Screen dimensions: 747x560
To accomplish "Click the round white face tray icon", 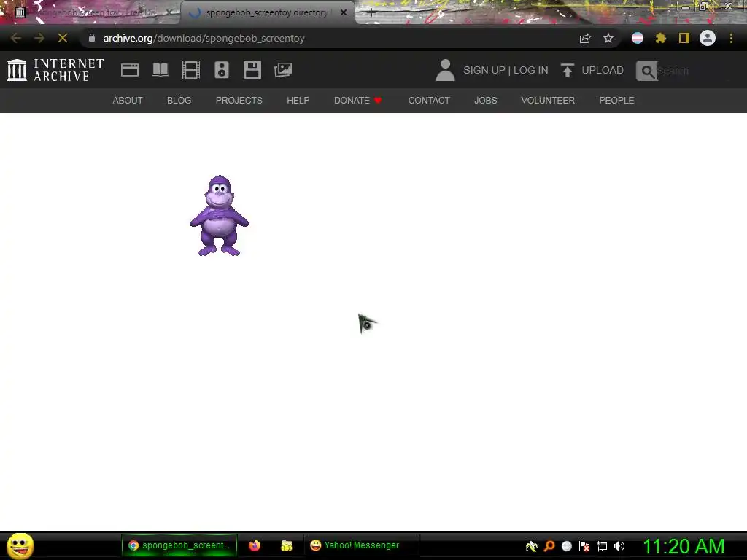I will click(x=566, y=546).
